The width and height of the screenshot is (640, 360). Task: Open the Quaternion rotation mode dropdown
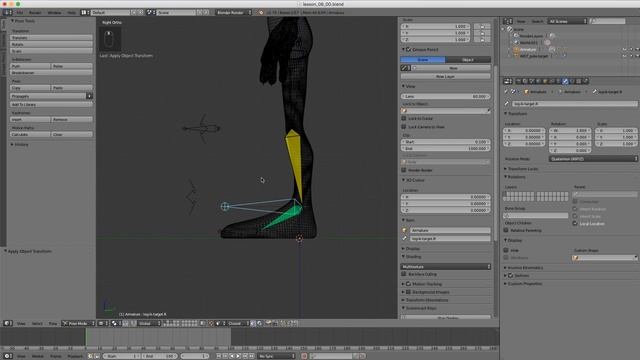593,159
